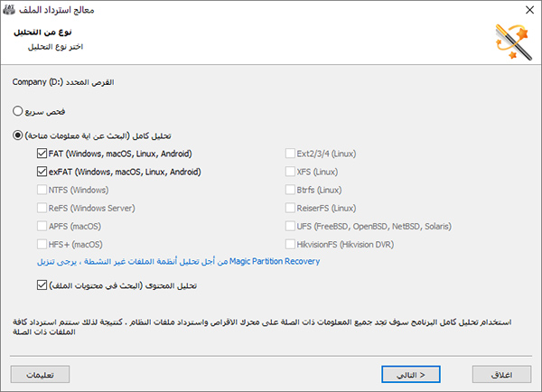Toggle the ReiserFS (Linux) checkbox
This screenshot has width=542, height=392.
pos(290,208)
